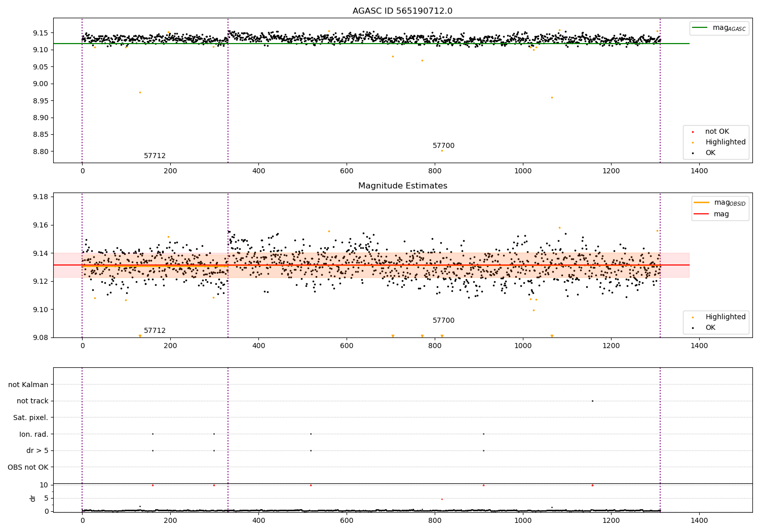
Task: Select the rotated 'dr' axis label
Action: (x=33, y=498)
